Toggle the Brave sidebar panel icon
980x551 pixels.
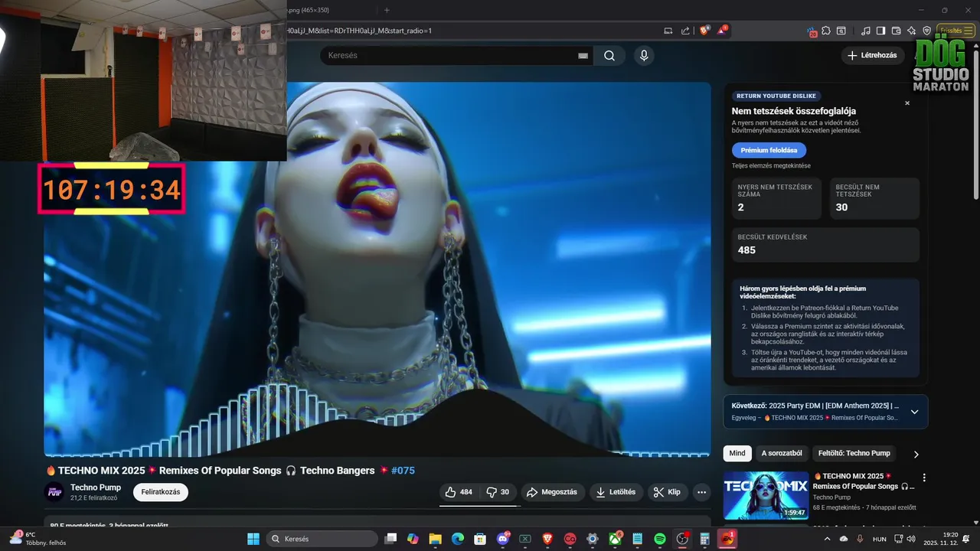pyautogui.click(x=880, y=31)
